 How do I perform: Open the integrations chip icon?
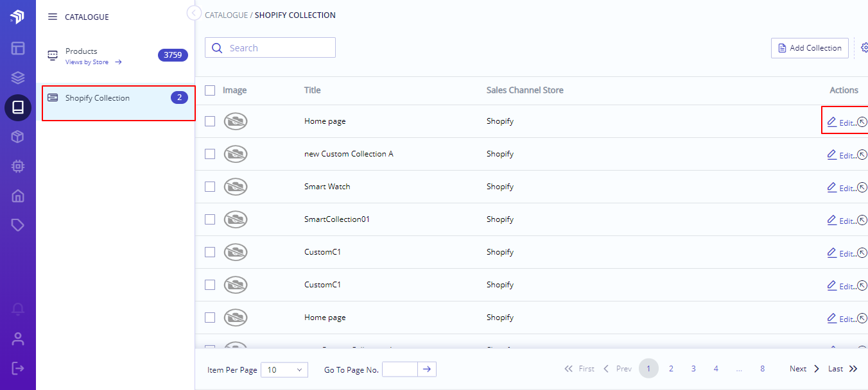point(18,166)
